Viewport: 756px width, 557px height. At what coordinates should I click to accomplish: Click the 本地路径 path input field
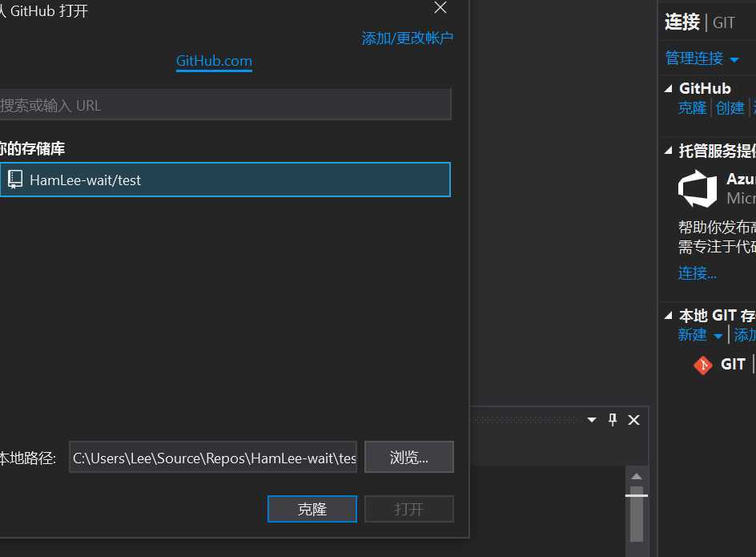[x=213, y=457]
